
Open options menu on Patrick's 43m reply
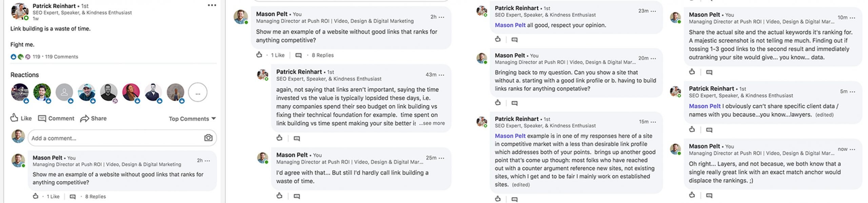pyautogui.click(x=441, y=75)
